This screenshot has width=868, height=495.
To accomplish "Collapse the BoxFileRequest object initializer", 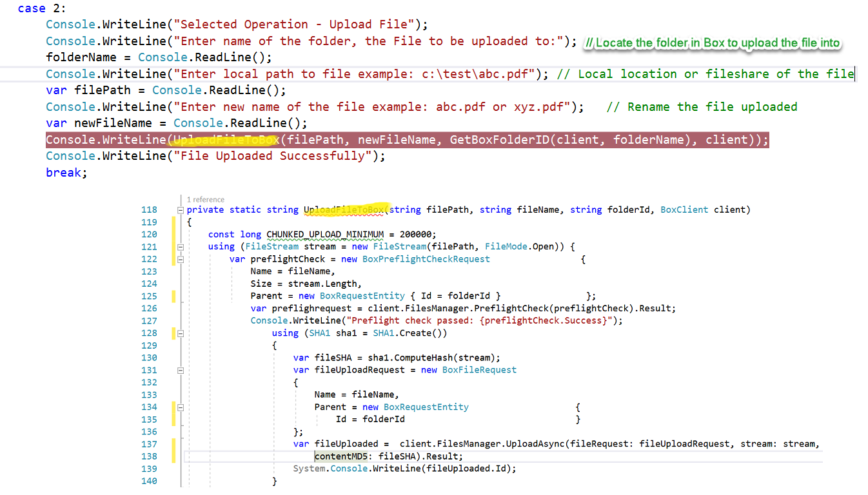I will pyautogui.click(x=181, y=369).
